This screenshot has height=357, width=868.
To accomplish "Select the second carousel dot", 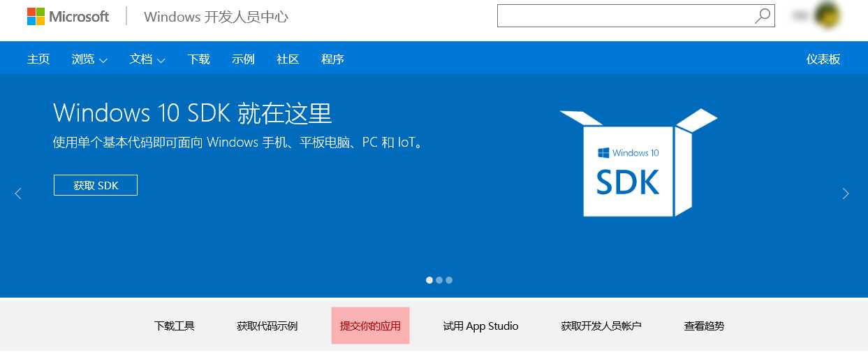I will pyautogui.click(x=439, y=280).
